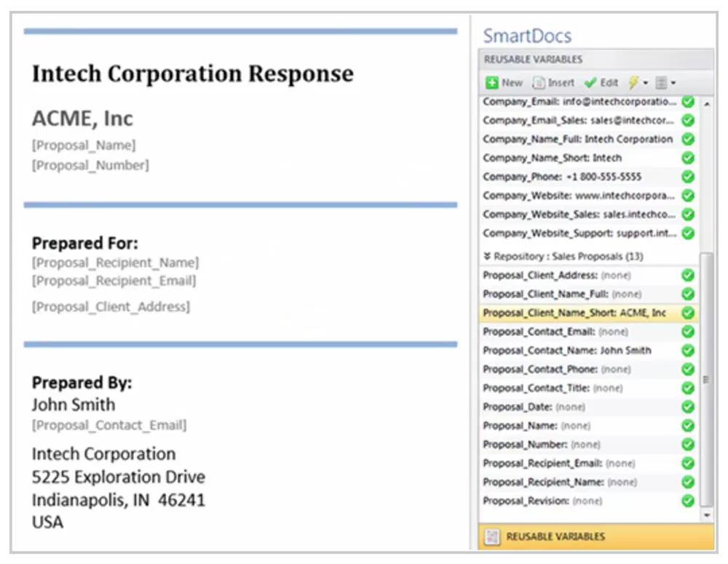Image resolution: width=728 pixels, height=564 pixels.
Task: Select Company_Website_Sales variable row
Action: click(588, 215)
